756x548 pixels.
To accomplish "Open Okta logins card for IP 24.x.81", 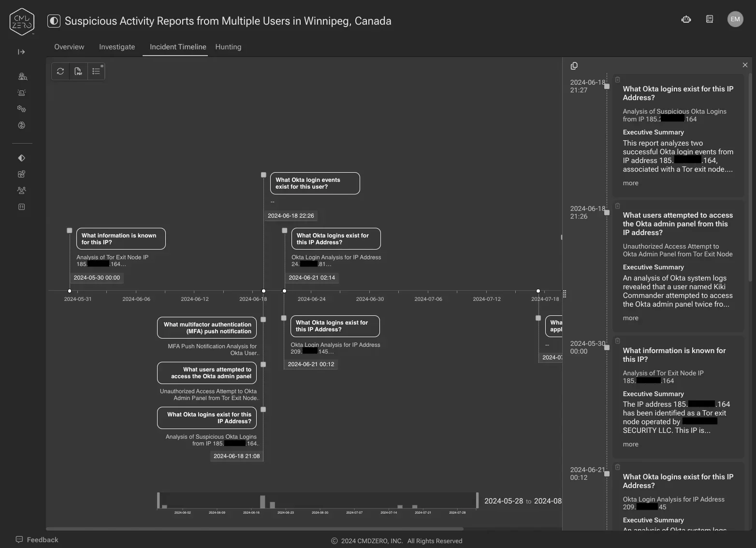I will pyautogui.click(x=336, y=239).
